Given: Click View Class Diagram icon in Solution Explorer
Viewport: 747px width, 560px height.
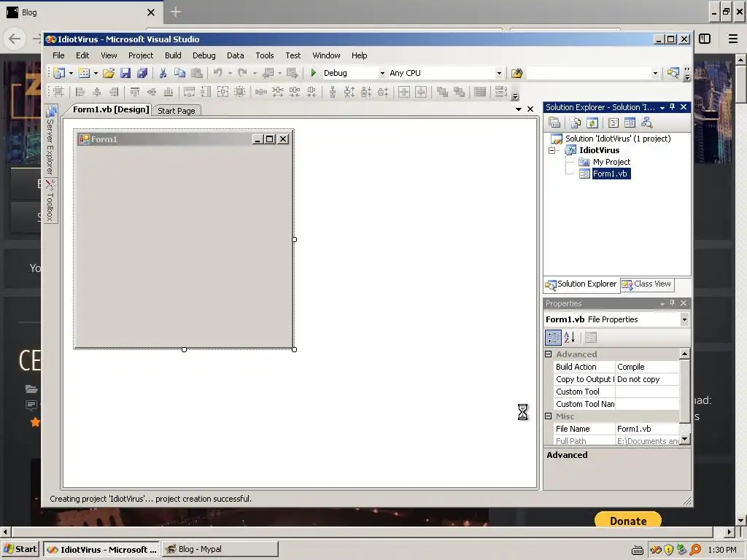Looking at the screenshot, I should coord(646,122).
